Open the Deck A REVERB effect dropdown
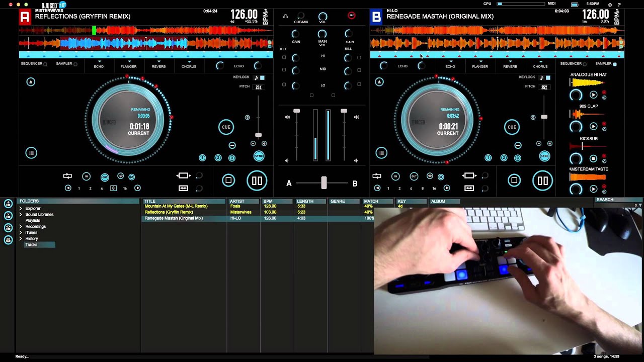The image size is (644, 362). (159, 65)
